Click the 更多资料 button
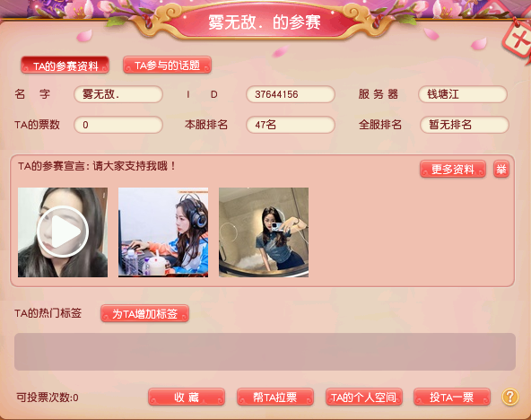 (x=453, y=169)
